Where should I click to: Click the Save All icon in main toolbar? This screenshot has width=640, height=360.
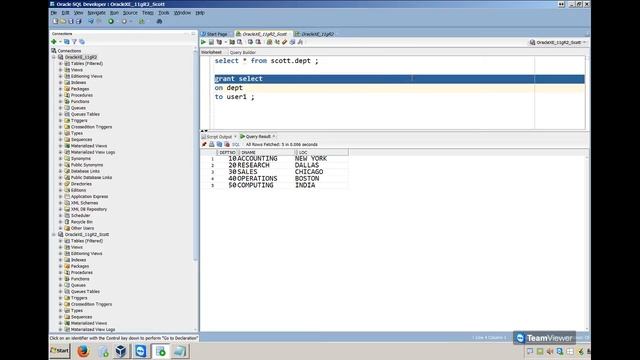click(78, 21)
